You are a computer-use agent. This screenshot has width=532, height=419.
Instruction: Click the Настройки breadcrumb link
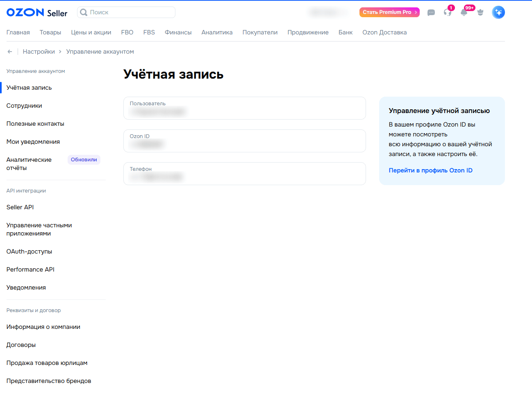[x=39, y=52]
